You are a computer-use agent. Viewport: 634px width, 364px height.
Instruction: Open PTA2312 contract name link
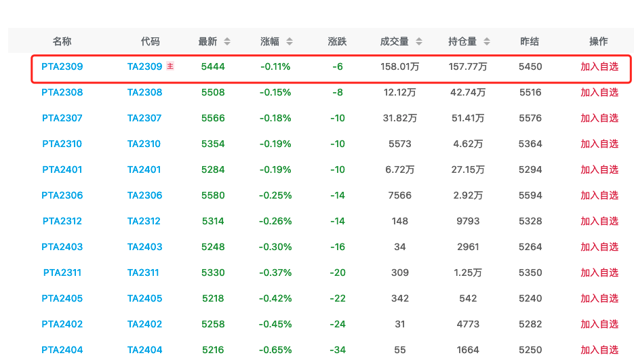tap(62, 221)
